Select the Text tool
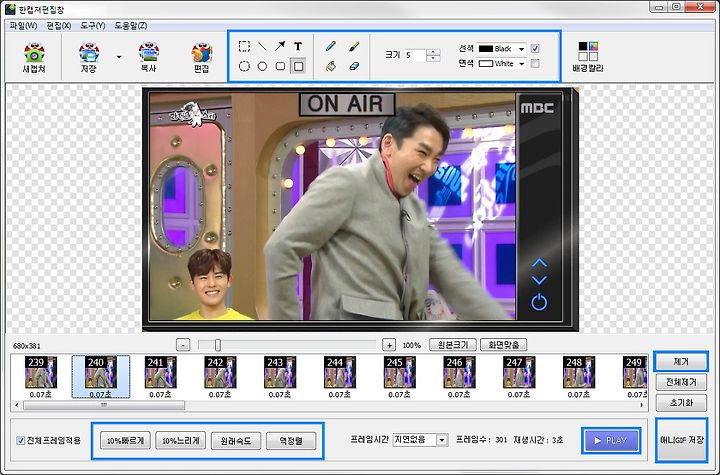720x475 pixels. pyautogui.click(x=298, y=46)
